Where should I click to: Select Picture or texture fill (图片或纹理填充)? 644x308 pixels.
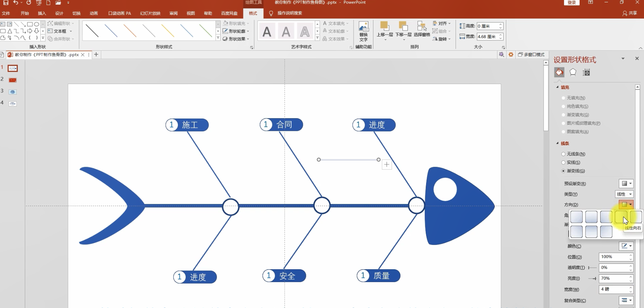(563, 123)
